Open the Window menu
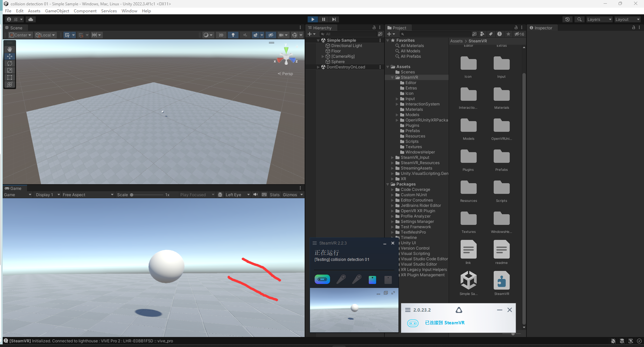The height and width of the screenshot is (347, 644). pos(129,11)
